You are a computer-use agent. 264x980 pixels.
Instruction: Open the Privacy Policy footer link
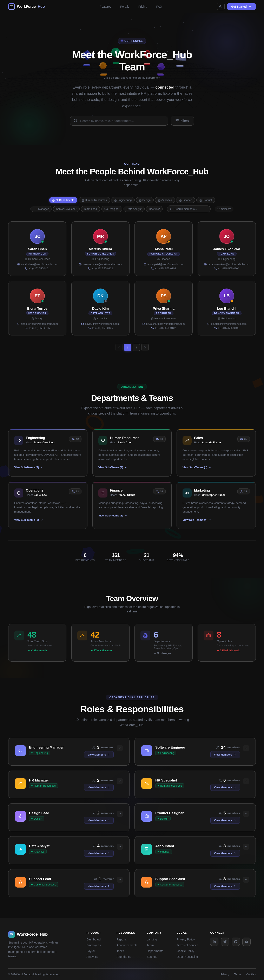(x=186, y=939)
